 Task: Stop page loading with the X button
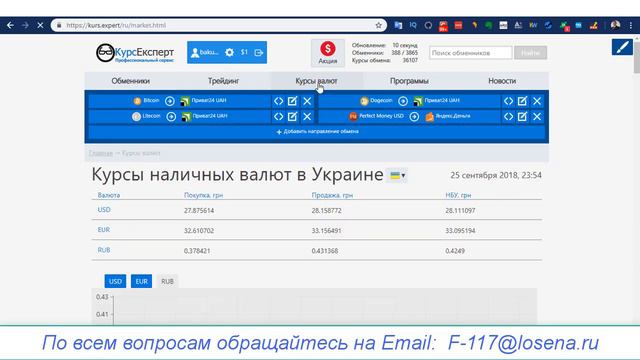40,25
